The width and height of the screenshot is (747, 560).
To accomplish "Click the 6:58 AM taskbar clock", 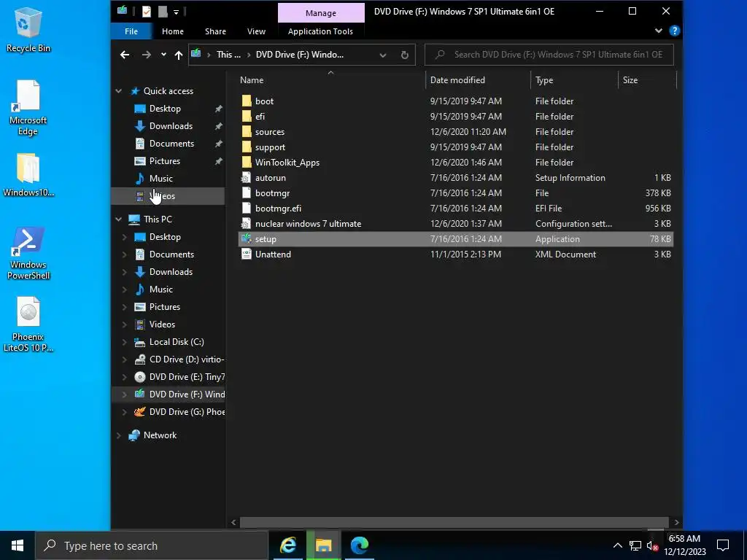I will (x=684, y=539).
